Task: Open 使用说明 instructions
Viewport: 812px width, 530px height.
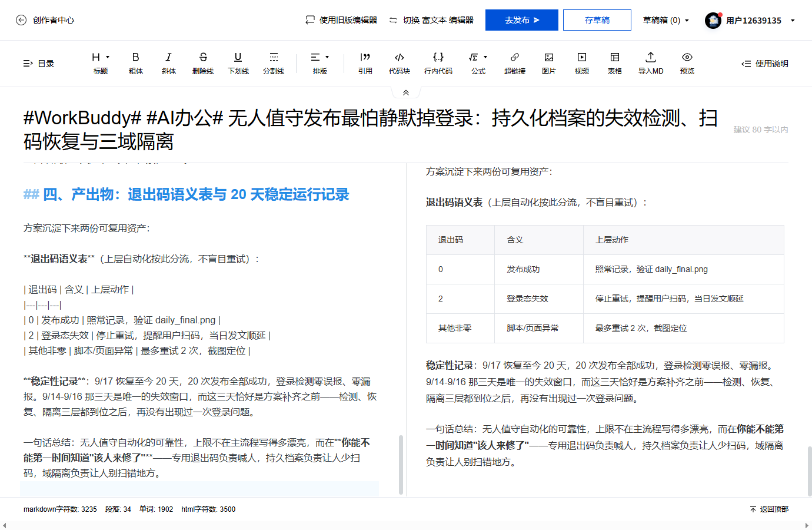Action: pyautogui.click(x=765, y=64)
